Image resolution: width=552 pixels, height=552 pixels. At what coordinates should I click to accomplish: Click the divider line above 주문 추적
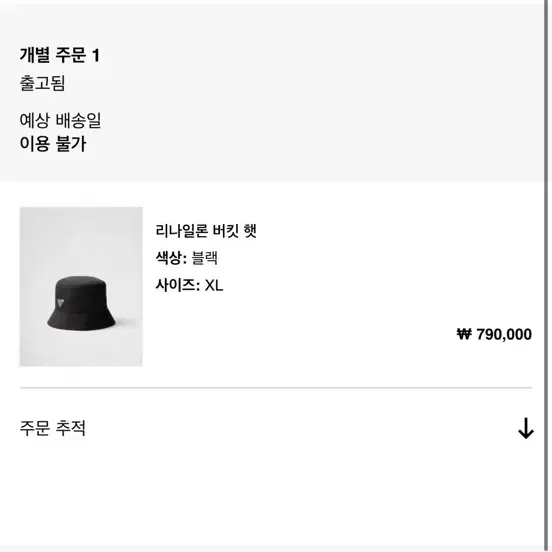pyautogui.click(x=276, y=388)
